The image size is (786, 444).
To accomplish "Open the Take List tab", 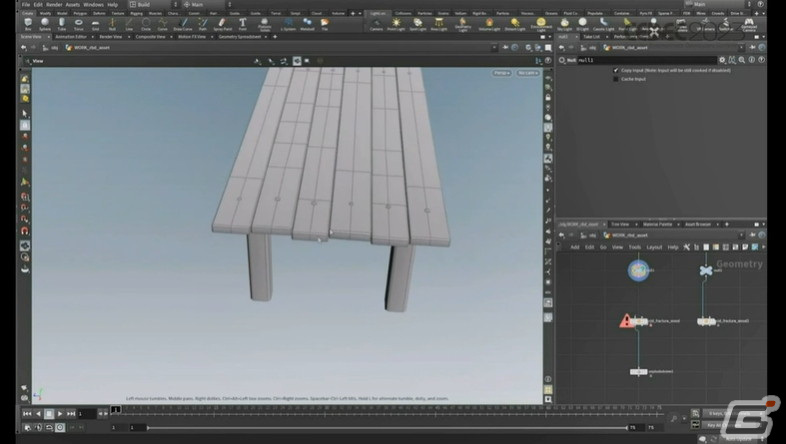I will point(592,37).
